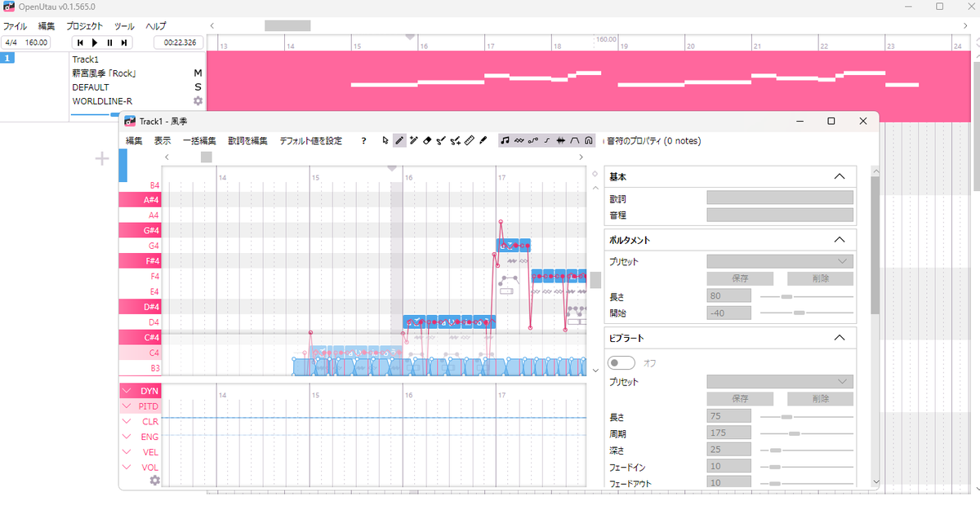
Task: Solo Track1 with the S button
Action: [197, 87]
